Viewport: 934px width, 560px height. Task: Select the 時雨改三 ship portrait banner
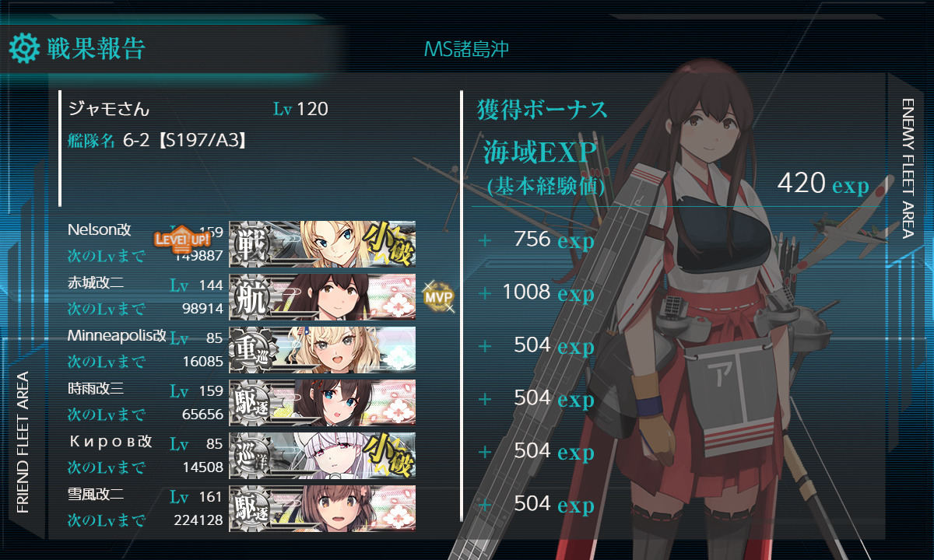(322, 403)
